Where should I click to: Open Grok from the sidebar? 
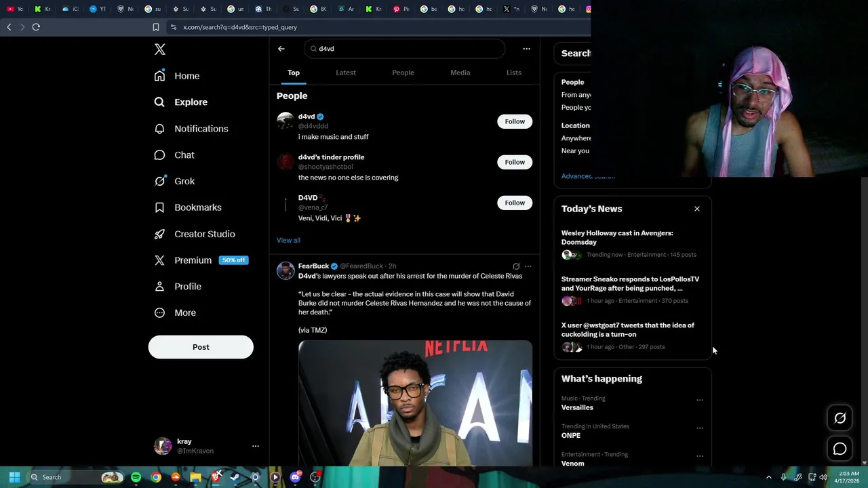[x=174, y=181]
